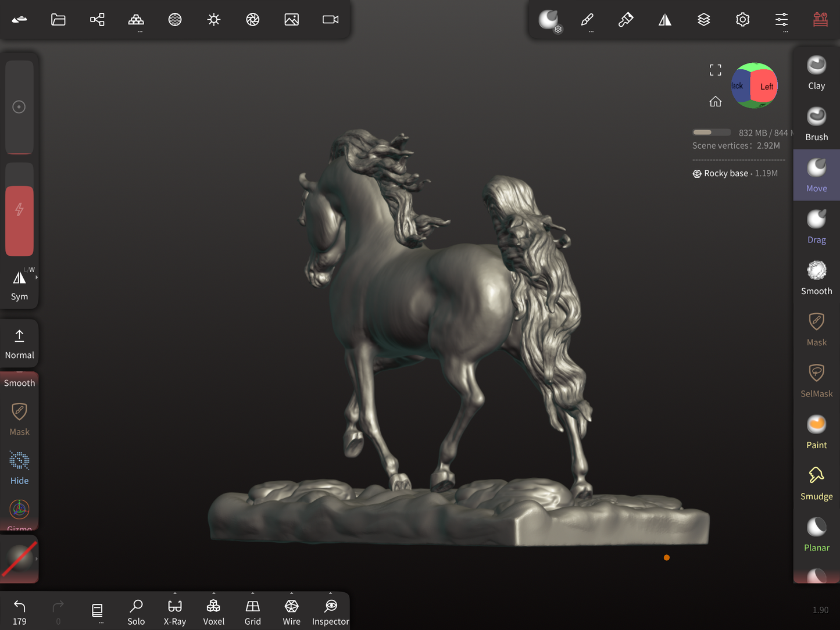
Task: Open the lighting settings sun icon
Action: coord(214,20)
